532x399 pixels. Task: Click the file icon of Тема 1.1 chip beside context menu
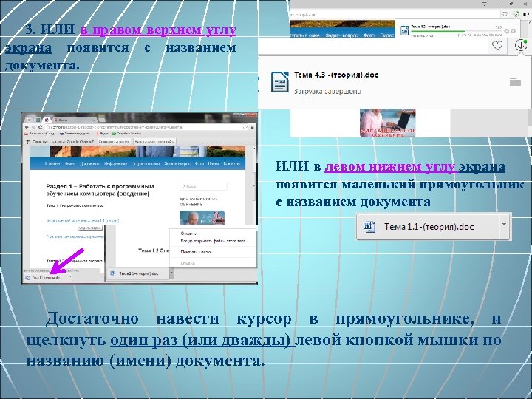tap(113, 273)
